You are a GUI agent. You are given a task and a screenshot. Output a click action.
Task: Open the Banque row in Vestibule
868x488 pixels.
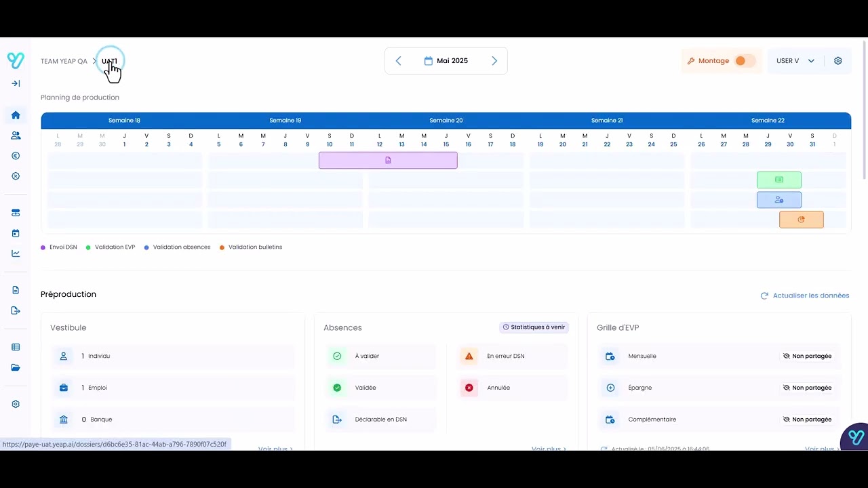(x=173, y=420)
